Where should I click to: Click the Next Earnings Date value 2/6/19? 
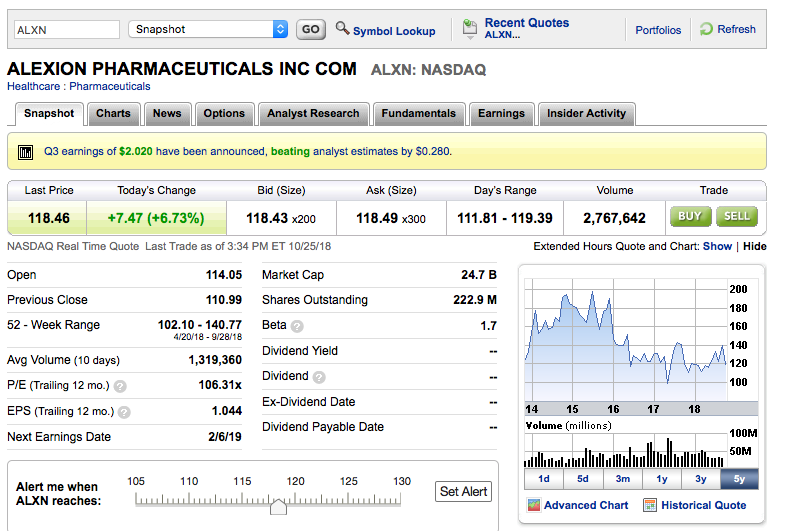point(225,437)
